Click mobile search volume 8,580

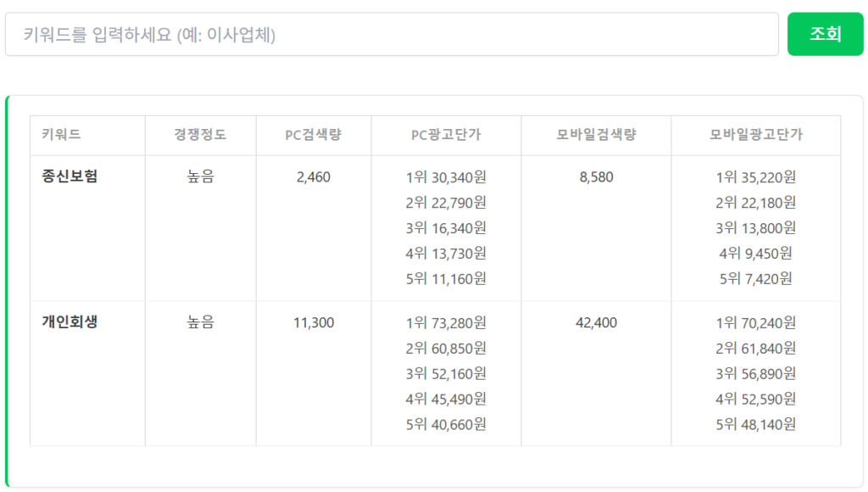[596, 176]
